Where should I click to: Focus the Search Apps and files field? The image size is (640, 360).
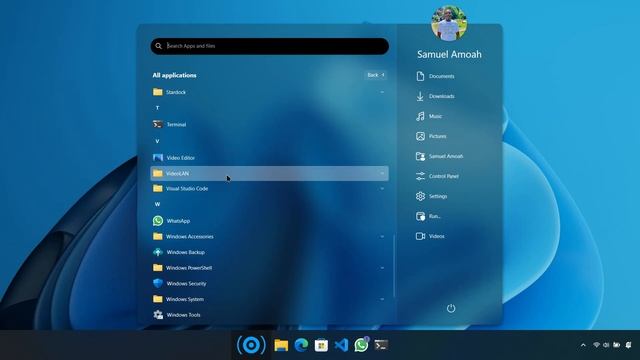269,46
